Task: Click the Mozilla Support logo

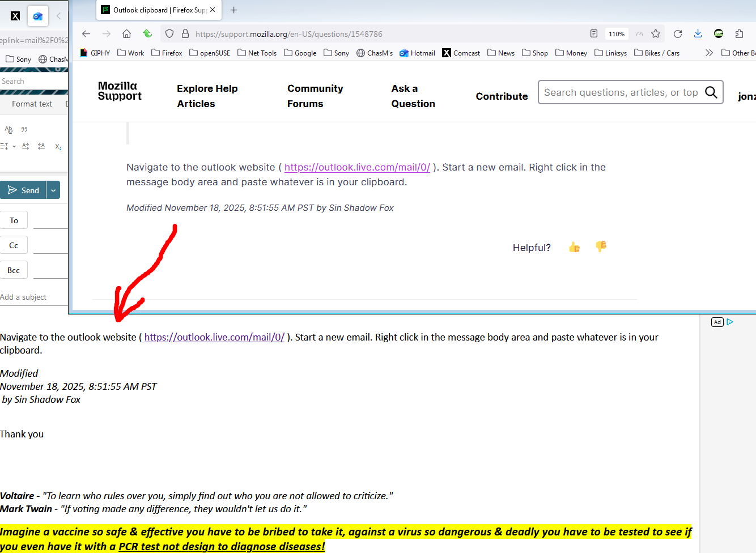Action: pyautogui.click(x=120, y=91)
